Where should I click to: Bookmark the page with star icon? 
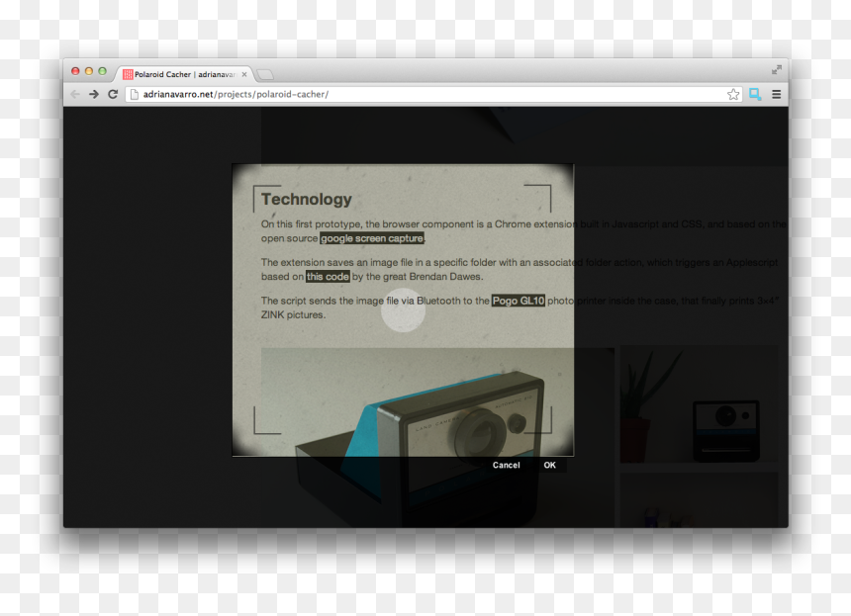point(733,94)
